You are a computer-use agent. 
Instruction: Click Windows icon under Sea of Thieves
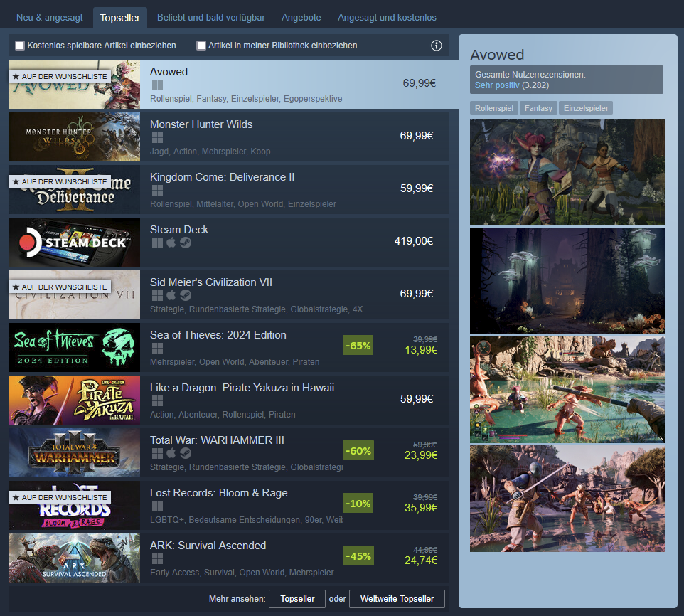pos(157,348)
